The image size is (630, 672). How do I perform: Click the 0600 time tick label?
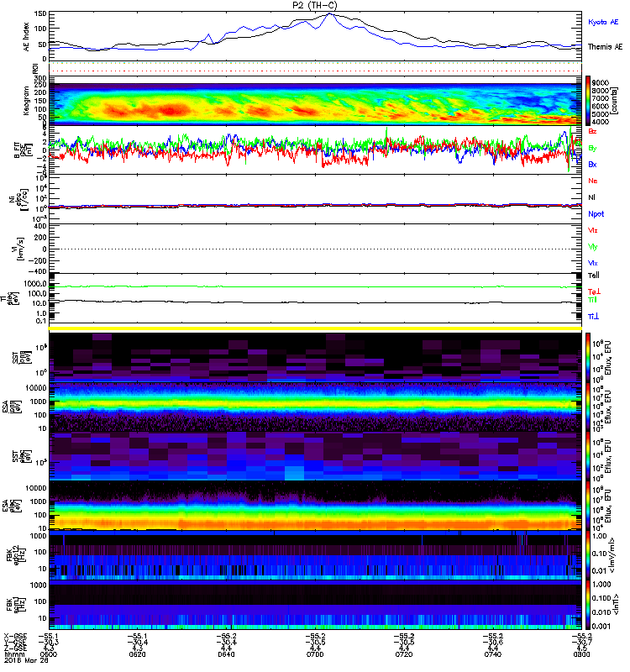(49, 654)
